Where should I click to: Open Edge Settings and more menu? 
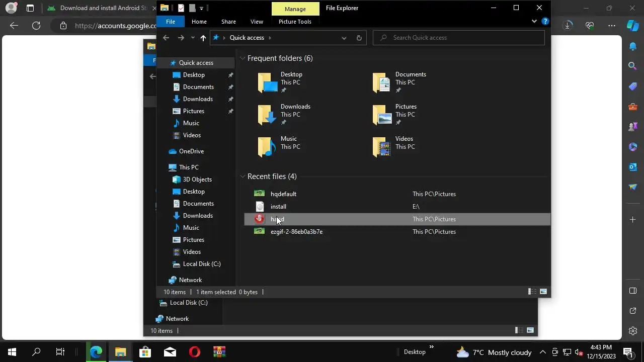pyautogui.click(x=612, y=26)
